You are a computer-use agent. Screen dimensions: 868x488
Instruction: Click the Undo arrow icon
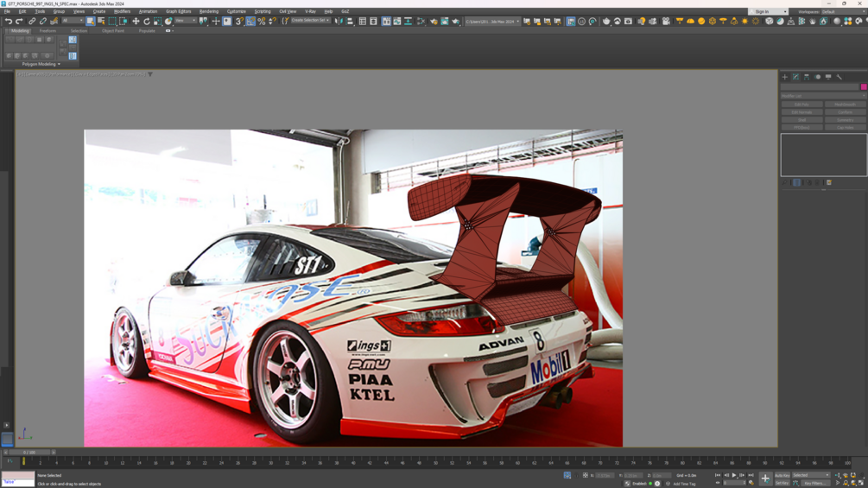coord(9,21)
